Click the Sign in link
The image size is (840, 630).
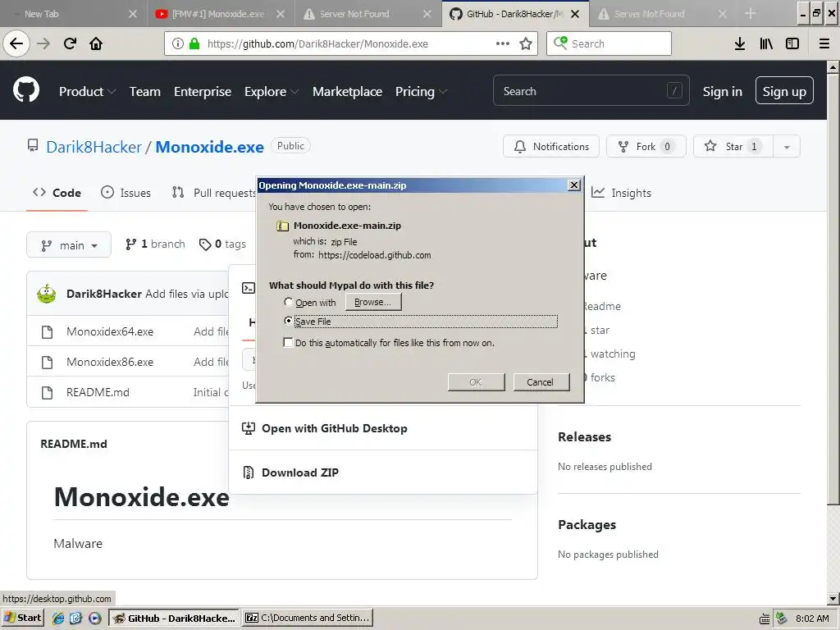click(x=722, y=92)
